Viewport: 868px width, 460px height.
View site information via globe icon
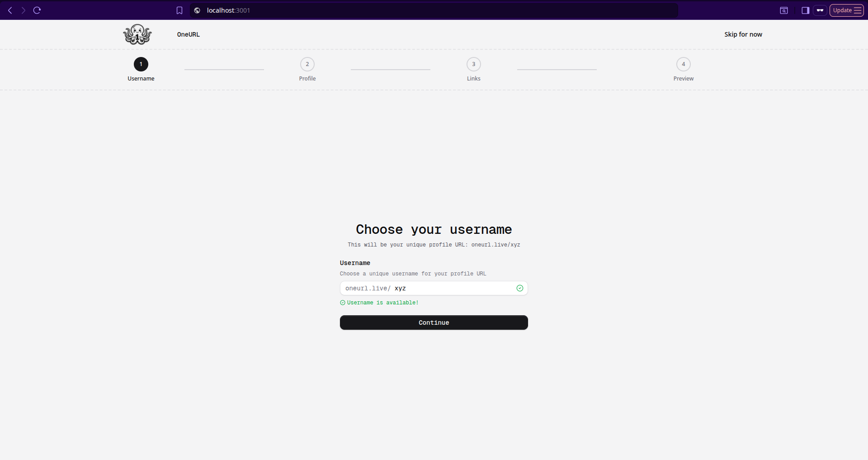point(197,10)
